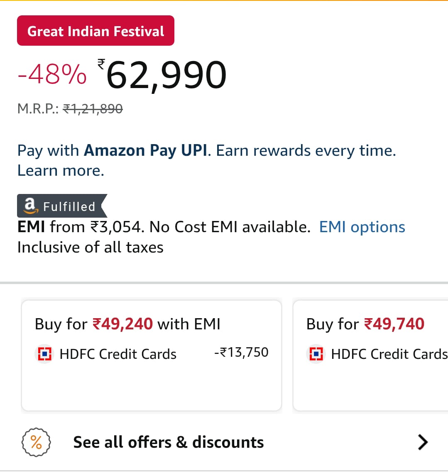Screen dimensions: 448x476
Task: Open the EMI options link
Action: click(362, 227)
